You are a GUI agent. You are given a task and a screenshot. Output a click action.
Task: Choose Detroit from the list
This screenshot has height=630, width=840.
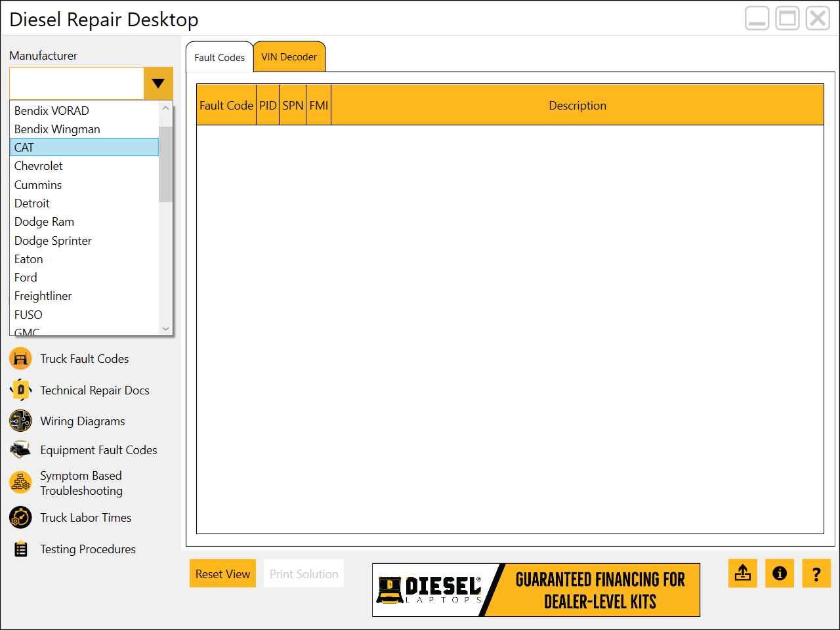pos(84,203)
